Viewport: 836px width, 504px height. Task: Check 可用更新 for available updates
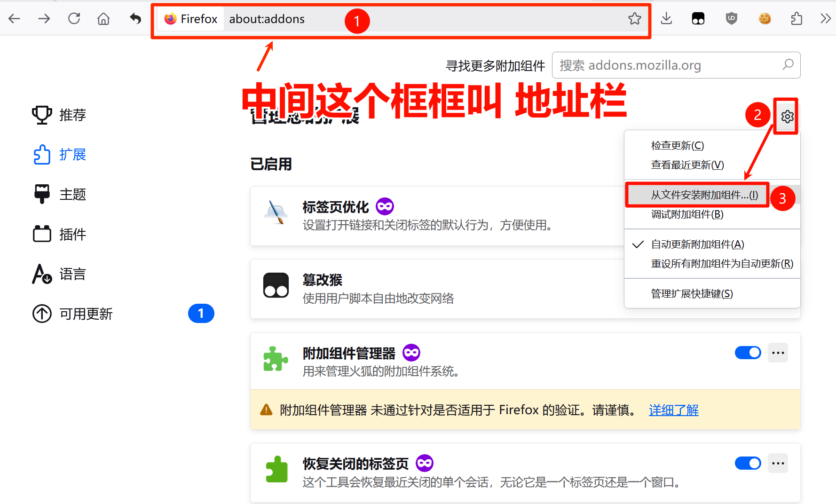click(86, 314)
